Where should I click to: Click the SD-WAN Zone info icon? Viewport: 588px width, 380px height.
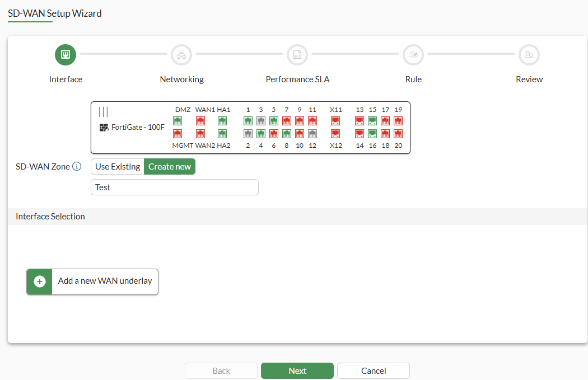[77, 166]
